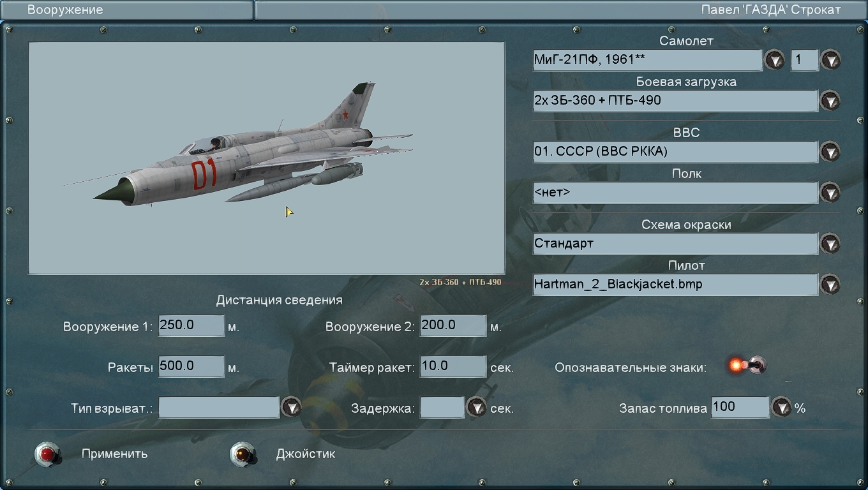This screenshot has width=868, height=490.
Task: Click the Таймер ракет: label
Action: (372, 367)
